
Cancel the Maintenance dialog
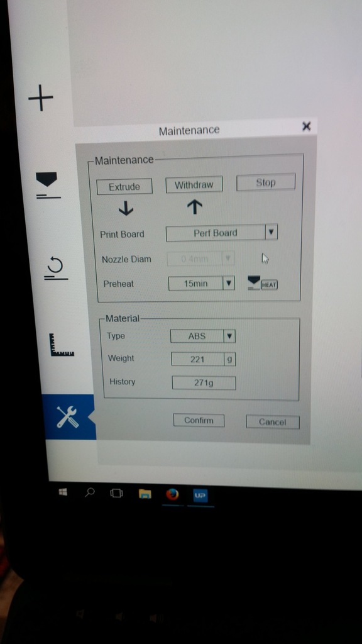point(273,422)
